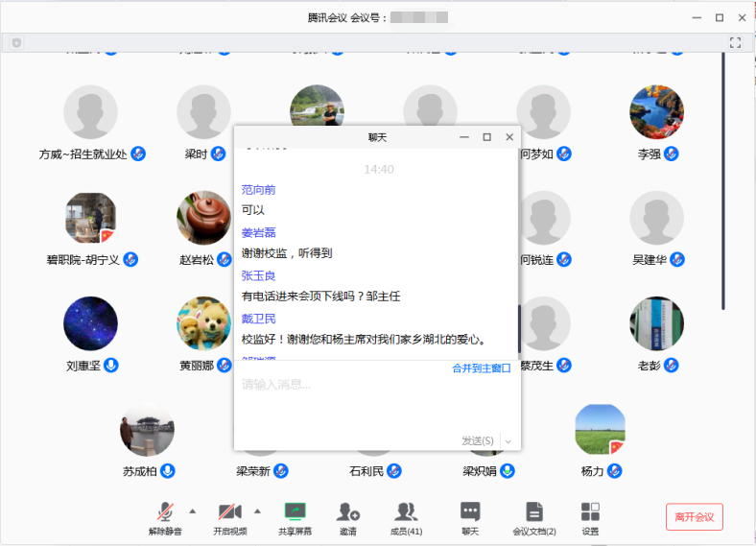Click the active mic icon next to 苏成柏
The height and width of the screenshot is (546, 756).
[x=168, y=471]
